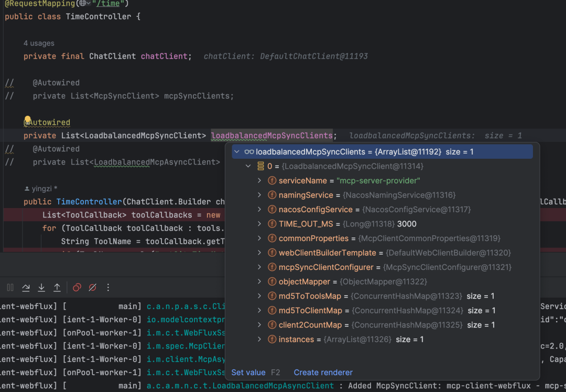The width and height of the screenshot is (566, 392).
Task: Open View Breakpoints red circles icon
Action: 77,287
